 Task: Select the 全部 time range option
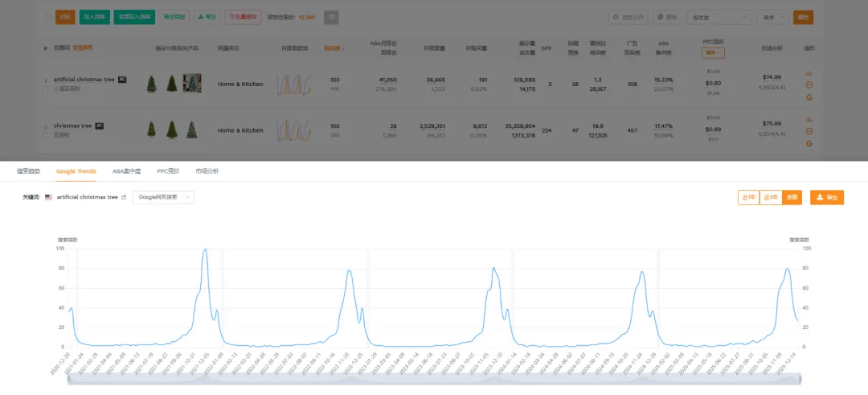792,197
